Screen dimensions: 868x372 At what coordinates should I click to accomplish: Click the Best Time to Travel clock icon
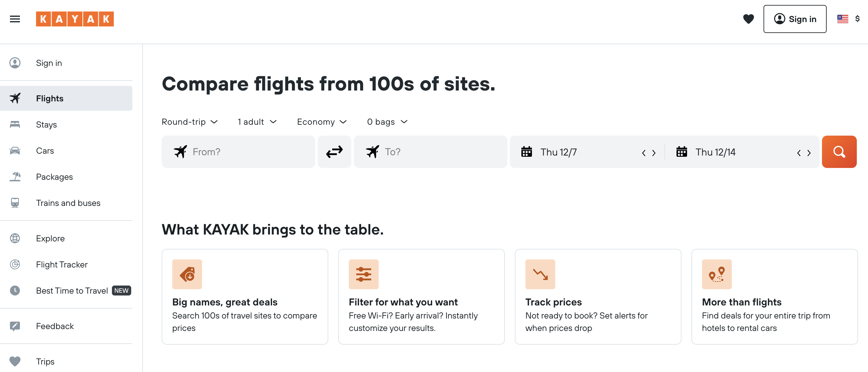[15, 291]
